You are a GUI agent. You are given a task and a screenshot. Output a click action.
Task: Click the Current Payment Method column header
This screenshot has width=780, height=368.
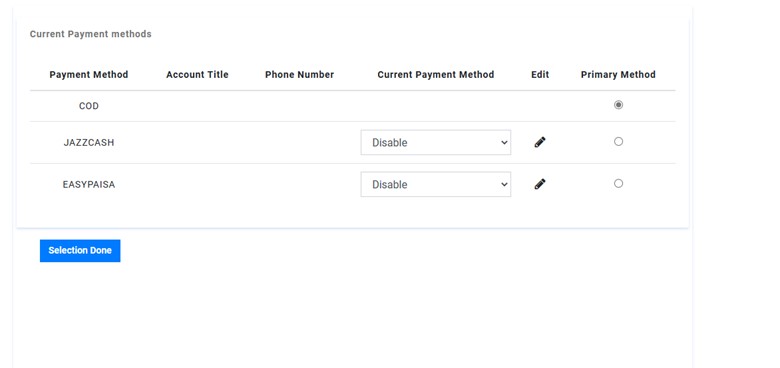tap(436, 75)
